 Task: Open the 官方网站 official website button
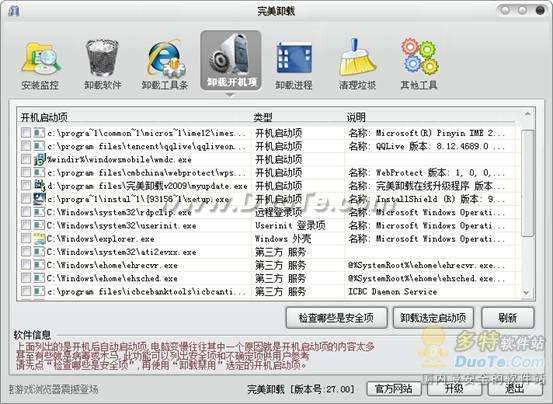tap(394, 388)
